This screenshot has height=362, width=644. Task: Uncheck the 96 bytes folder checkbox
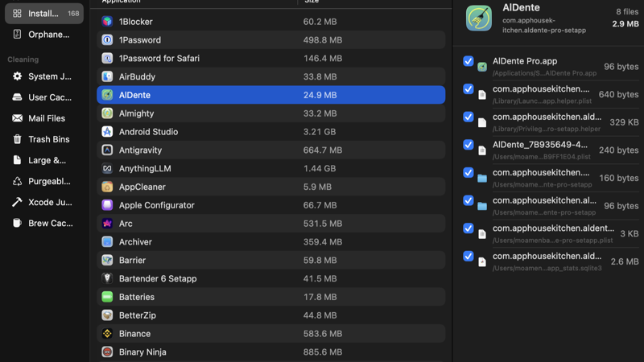click(x=469, y=200)
